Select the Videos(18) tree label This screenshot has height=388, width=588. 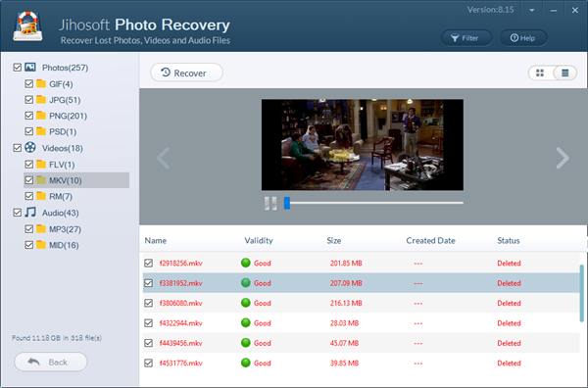pos(63,149)
